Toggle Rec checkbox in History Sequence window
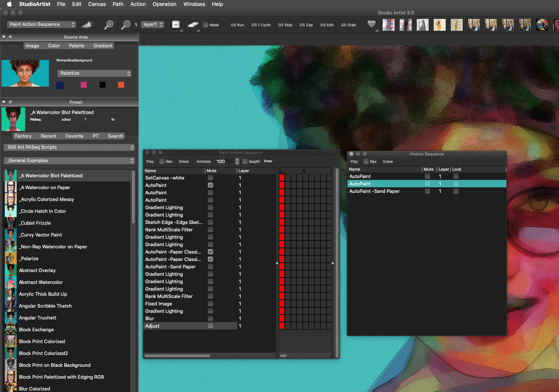The image size is (559, 392). (366, 161)
